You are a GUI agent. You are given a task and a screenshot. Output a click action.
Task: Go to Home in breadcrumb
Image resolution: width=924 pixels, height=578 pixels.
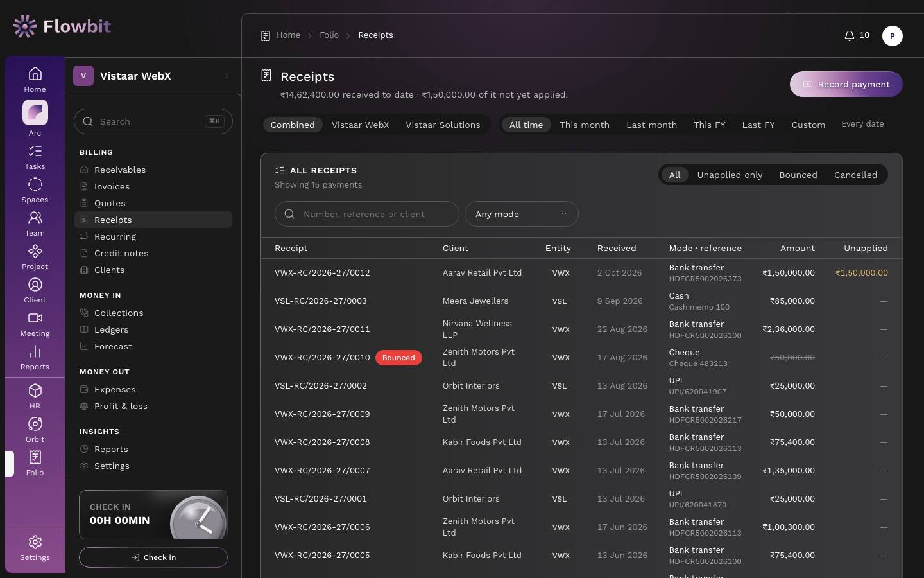288,35
